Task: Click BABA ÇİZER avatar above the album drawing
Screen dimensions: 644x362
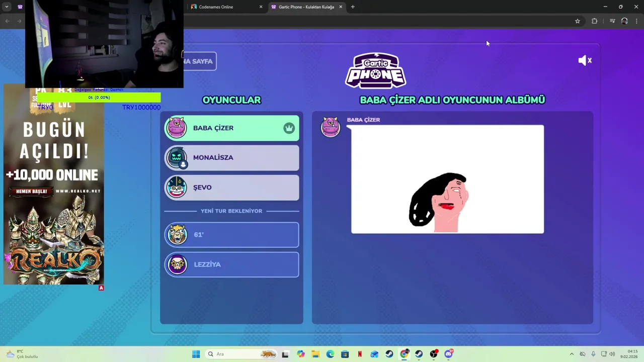Action: (x=331, y=127)
